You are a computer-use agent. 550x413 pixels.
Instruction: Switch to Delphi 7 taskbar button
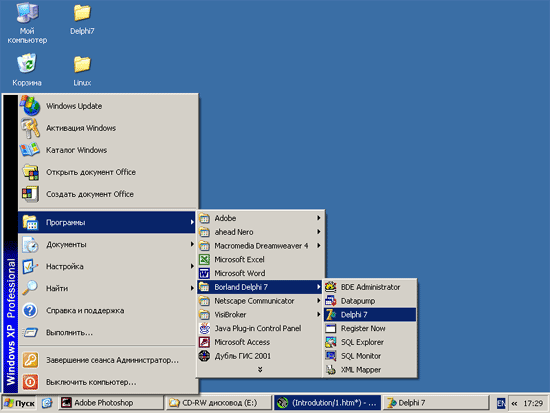point(436,403)
